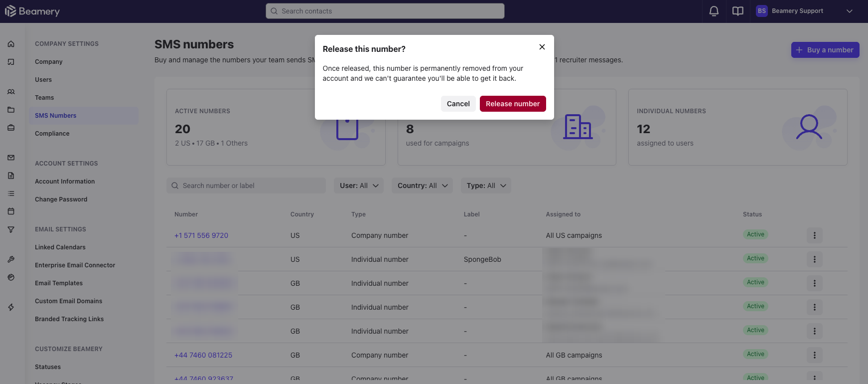Open the envelope mail sidebar icon
The image size is (868, 384).
[11, 158]
